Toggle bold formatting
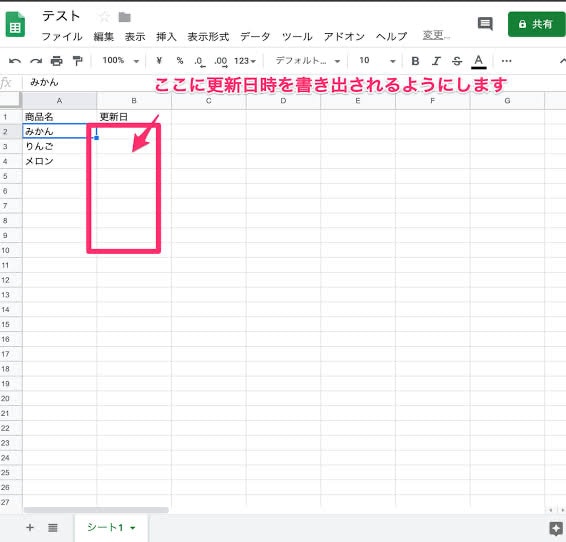Screen dimensions: 566x542 pos(415,61)
